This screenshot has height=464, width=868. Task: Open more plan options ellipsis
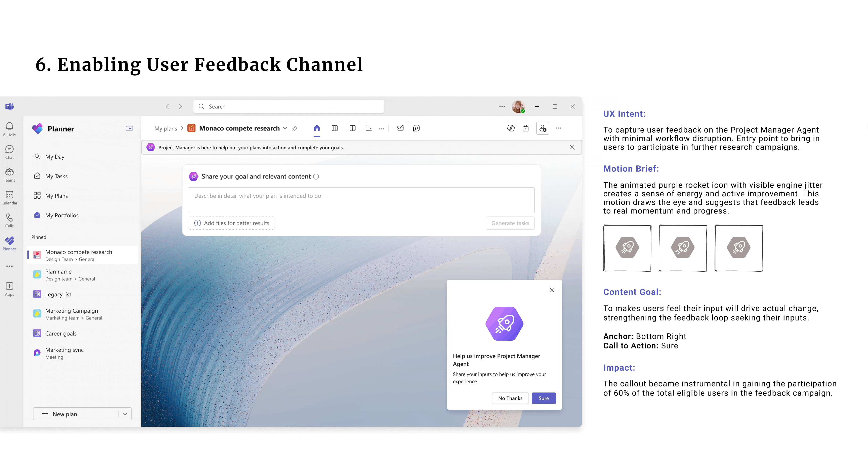tap(558, 128)
